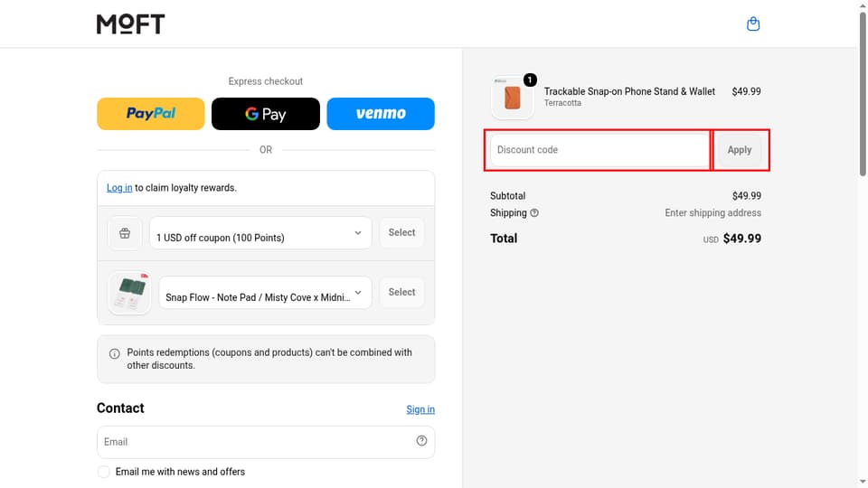Click the Enter shipping address text

tap(713, 213)
